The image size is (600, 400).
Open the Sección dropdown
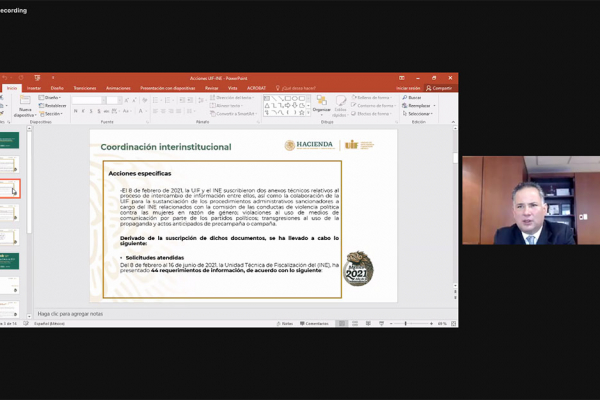click(x=50, y=114)
